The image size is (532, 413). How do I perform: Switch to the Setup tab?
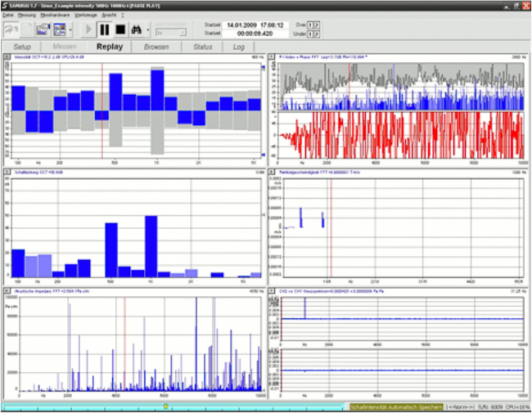[x=22, y=47]
